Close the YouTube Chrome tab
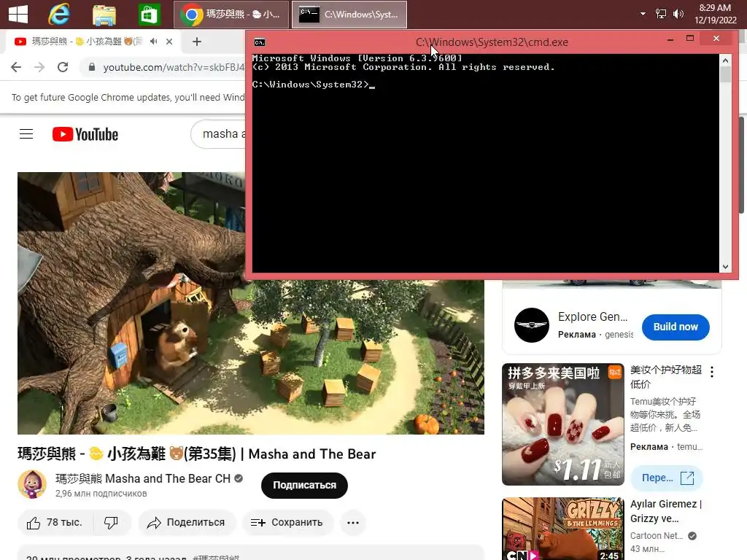This screenshot has height=560, width=747. [169, 42]
